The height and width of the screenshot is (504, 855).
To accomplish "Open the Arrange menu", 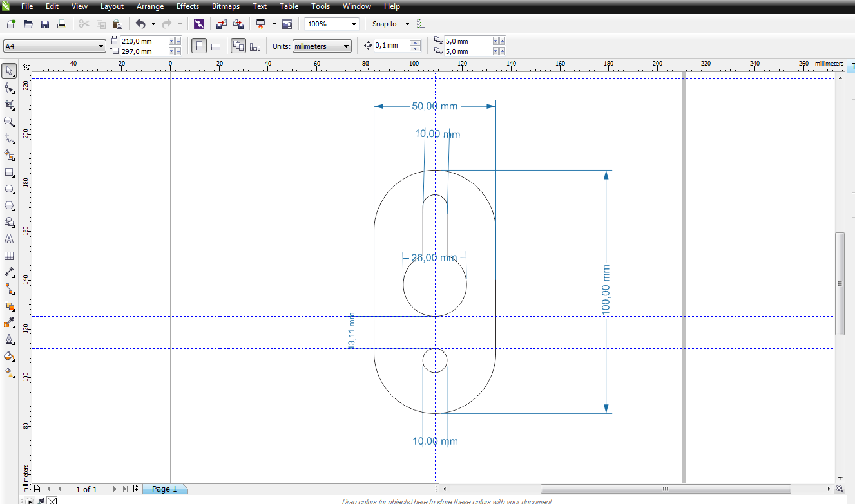I will tap(149, 6).
